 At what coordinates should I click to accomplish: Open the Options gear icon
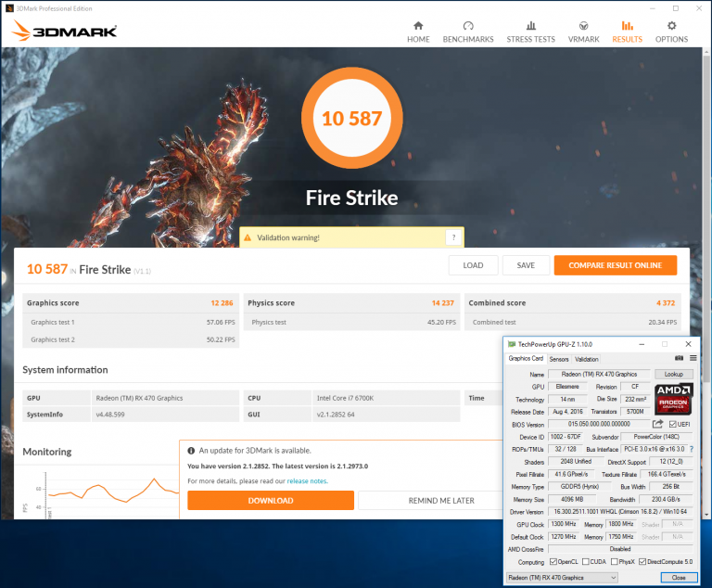click(671, 25)
